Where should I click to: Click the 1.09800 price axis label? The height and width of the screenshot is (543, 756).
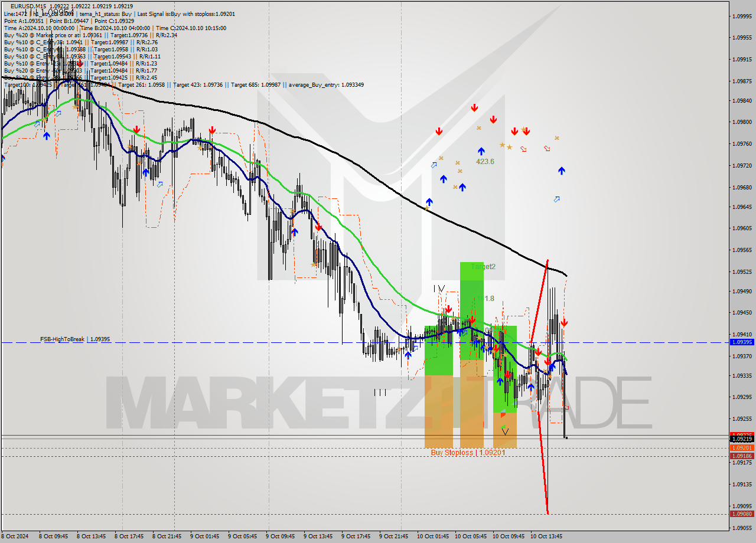click(x=742, y=122)
